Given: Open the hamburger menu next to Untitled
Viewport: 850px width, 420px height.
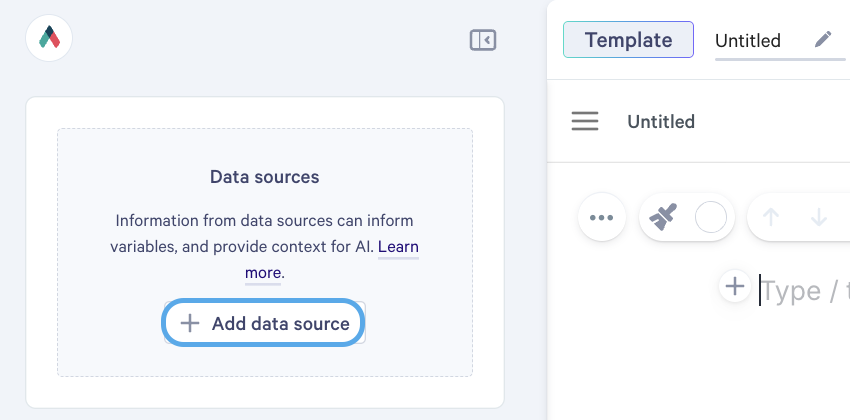Looking at the screenshot, I should (585, 121).
